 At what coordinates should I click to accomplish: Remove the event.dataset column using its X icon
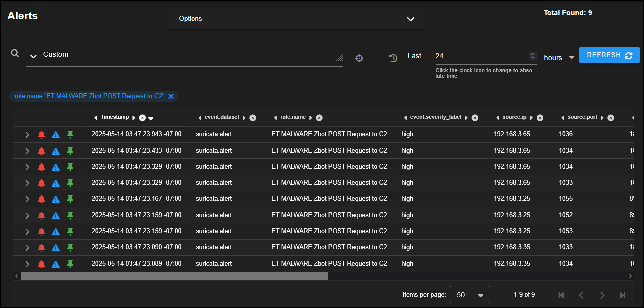(253, 118)
